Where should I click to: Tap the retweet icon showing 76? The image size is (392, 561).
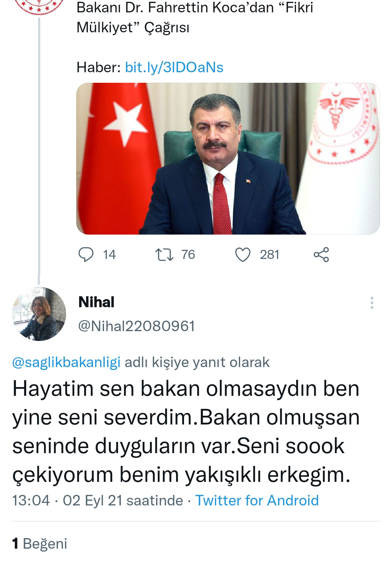tap(164, 255)
